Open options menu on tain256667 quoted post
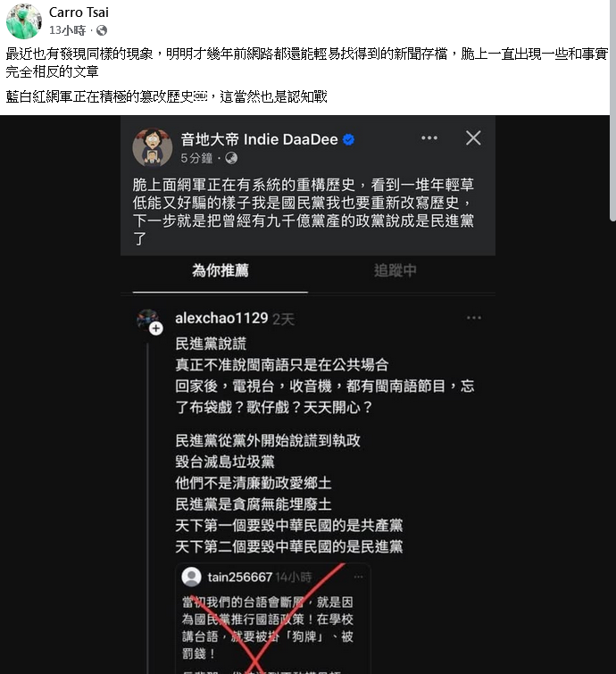The image size is (616, 674). 359,577
